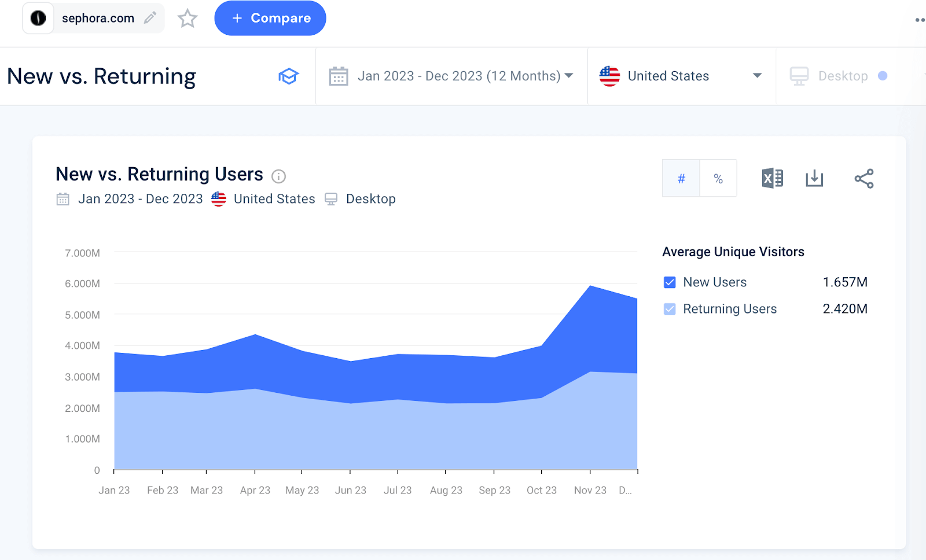This screenshot has width=926, height=560.
Task: Click the '1.657M' New Users value
Action: click(845, 282)
